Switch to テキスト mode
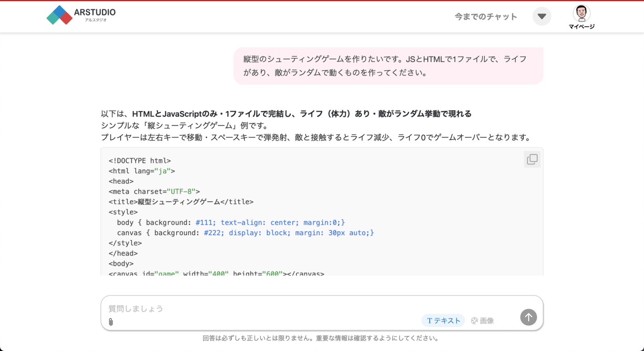This screenshot has height=351, width=644. coord(443,321)
